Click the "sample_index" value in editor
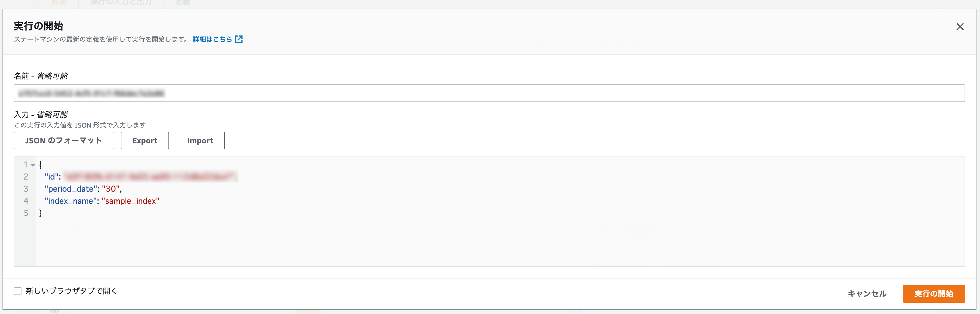The image size is (980, 314). point(130,201)
